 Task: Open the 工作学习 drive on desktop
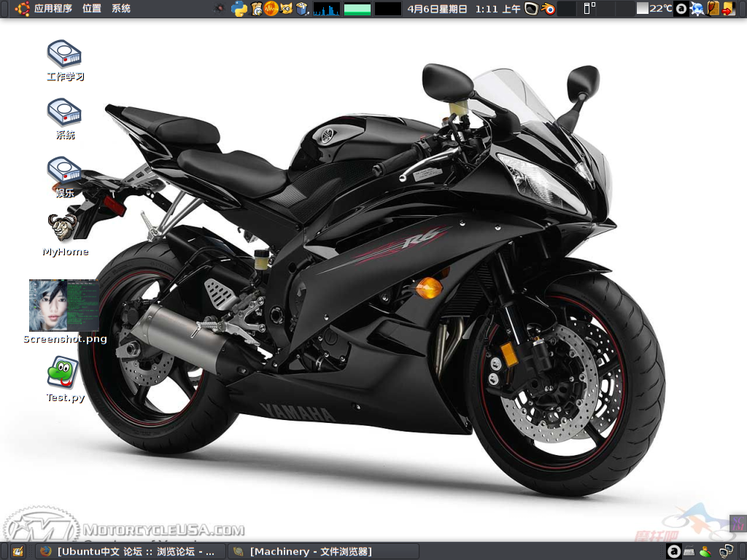tap(65, 61)
